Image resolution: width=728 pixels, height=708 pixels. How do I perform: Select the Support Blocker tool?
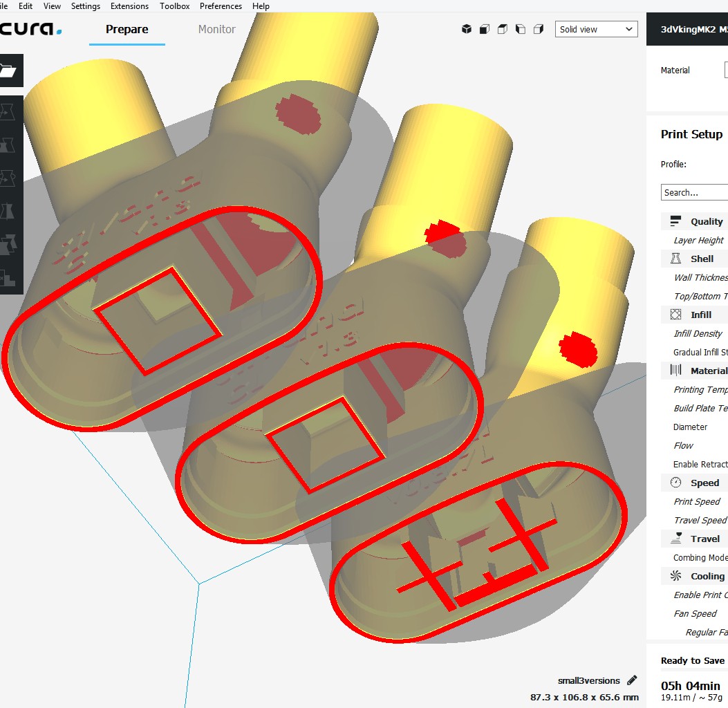pyautogui.click(x=8, y=277)
